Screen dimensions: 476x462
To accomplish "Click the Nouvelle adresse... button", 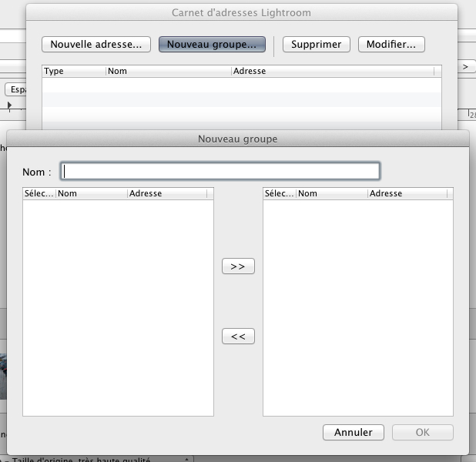I will pos(96,45).
